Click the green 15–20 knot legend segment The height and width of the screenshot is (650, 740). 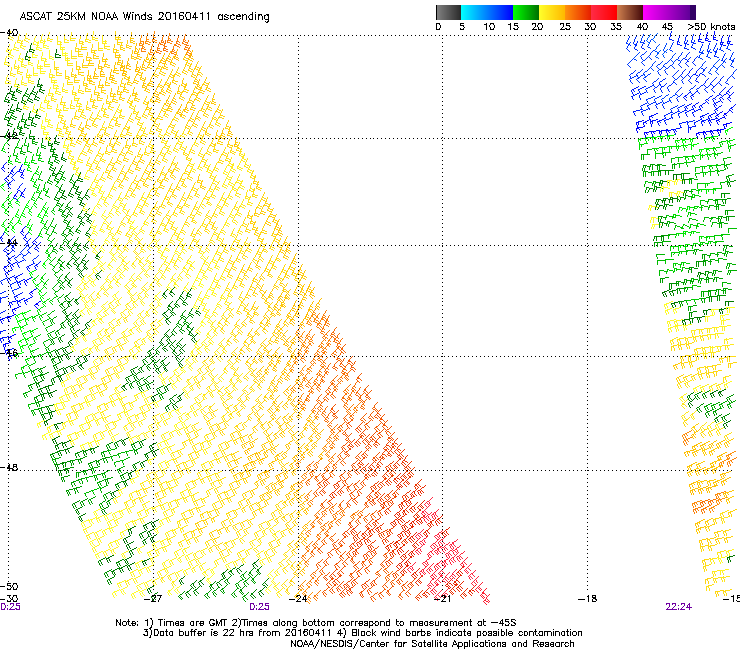(526, 12)
